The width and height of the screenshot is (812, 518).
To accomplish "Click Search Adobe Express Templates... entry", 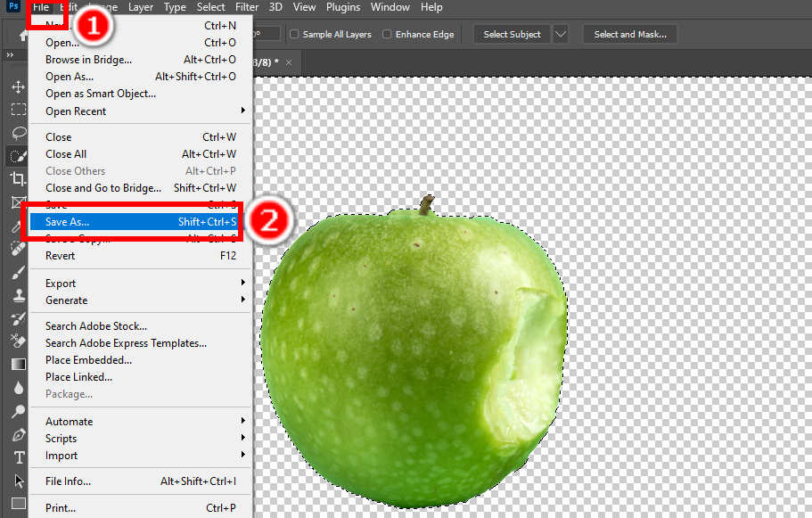I will tap(140, 343).
